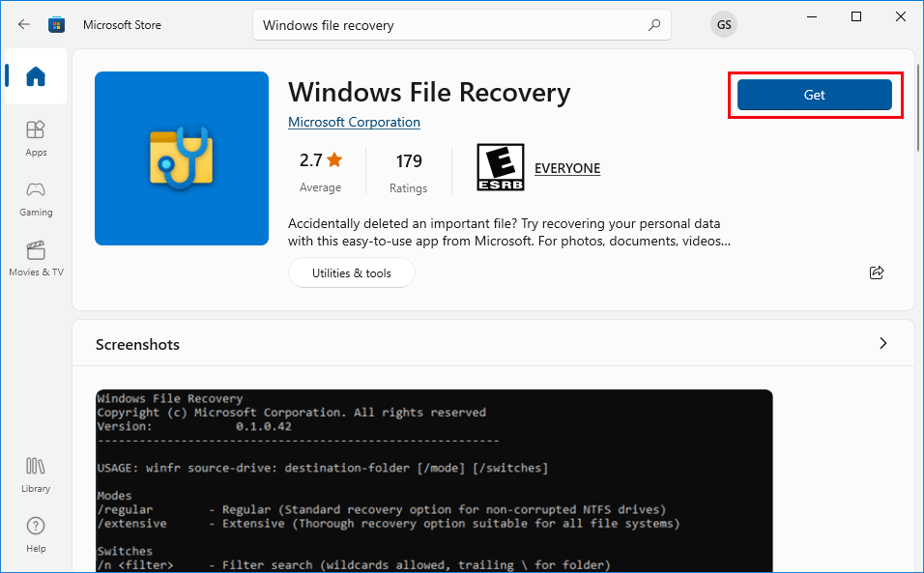924x573 pixels.
Task: Open the GS account profile avatar
Action: click(x=724, y=25)
